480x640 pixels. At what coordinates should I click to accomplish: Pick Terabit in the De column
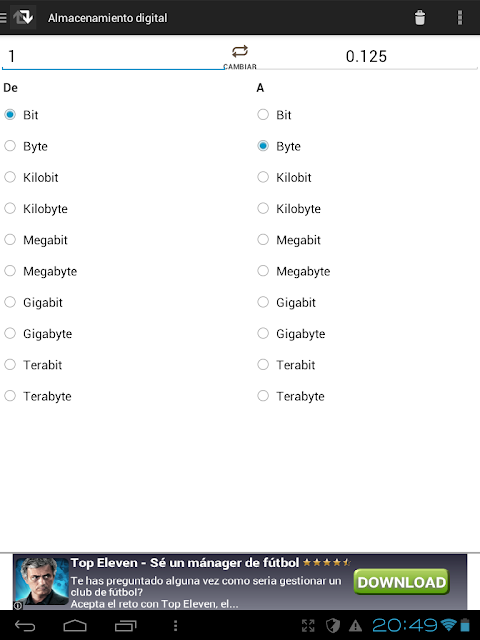point(33,365)
